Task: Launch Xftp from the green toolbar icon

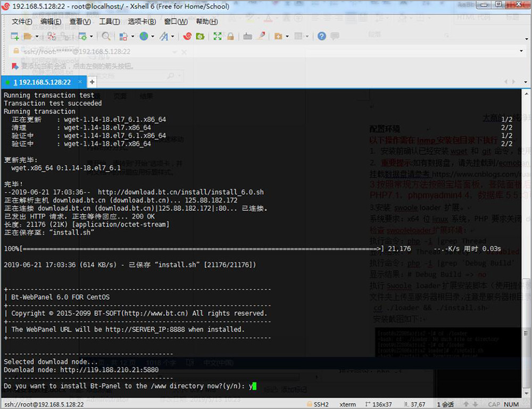Action: (200, 36)
